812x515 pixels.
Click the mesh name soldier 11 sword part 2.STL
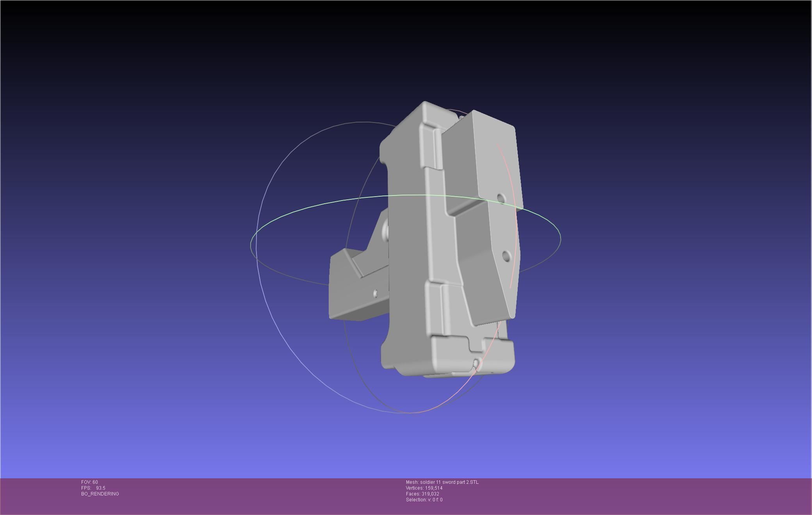point(449,482)
